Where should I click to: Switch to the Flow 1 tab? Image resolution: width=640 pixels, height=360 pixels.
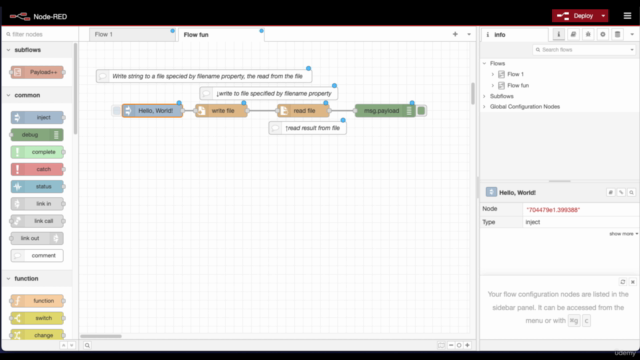pyautogui.click(x=132, y=34)
